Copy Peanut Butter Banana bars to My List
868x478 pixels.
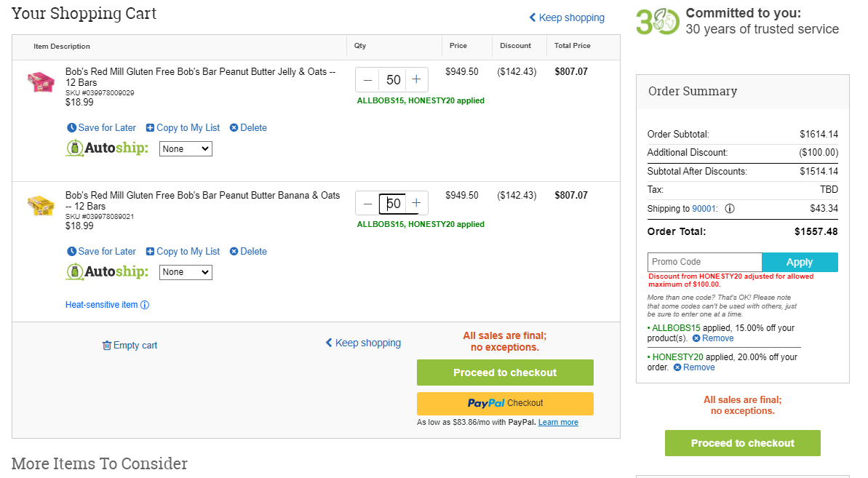tap(183, 251)
